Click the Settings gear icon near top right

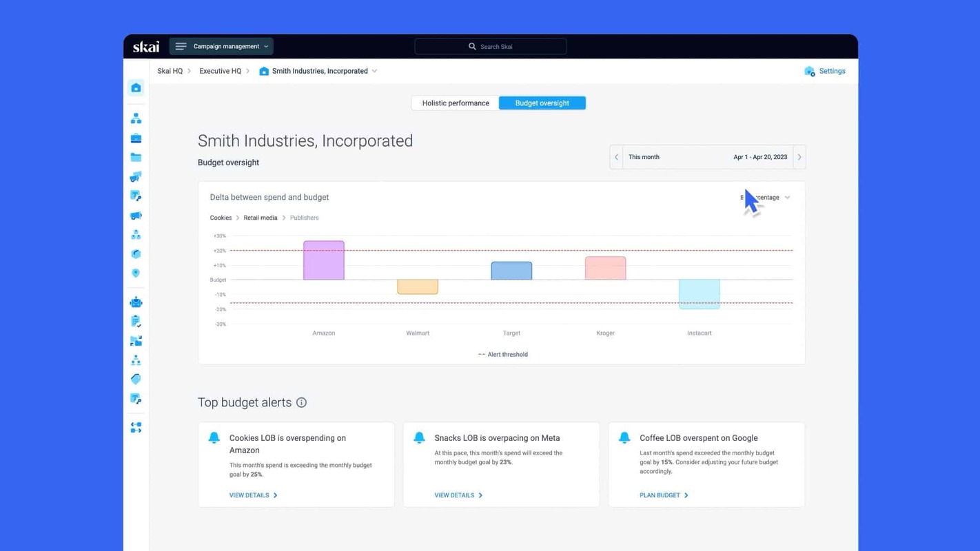tap(809, 71)
